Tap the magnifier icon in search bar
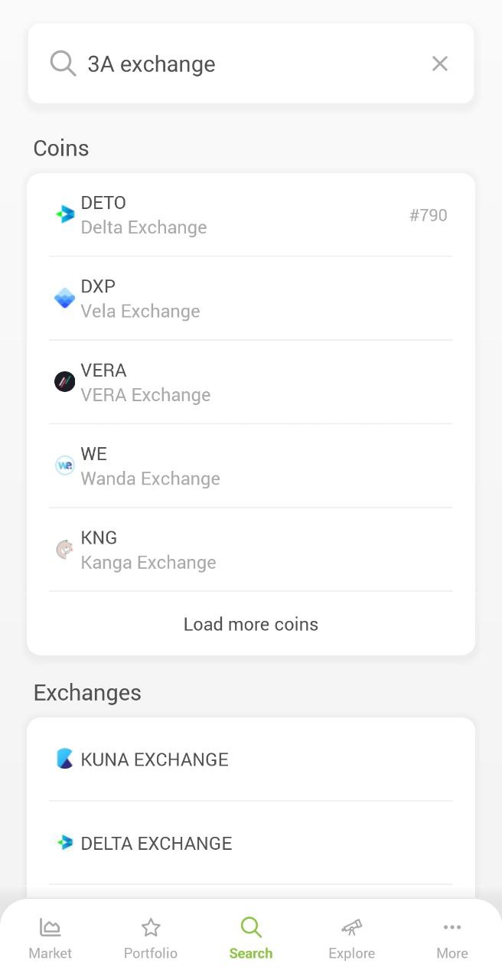 pyautogui.click(x=63, y=64)
